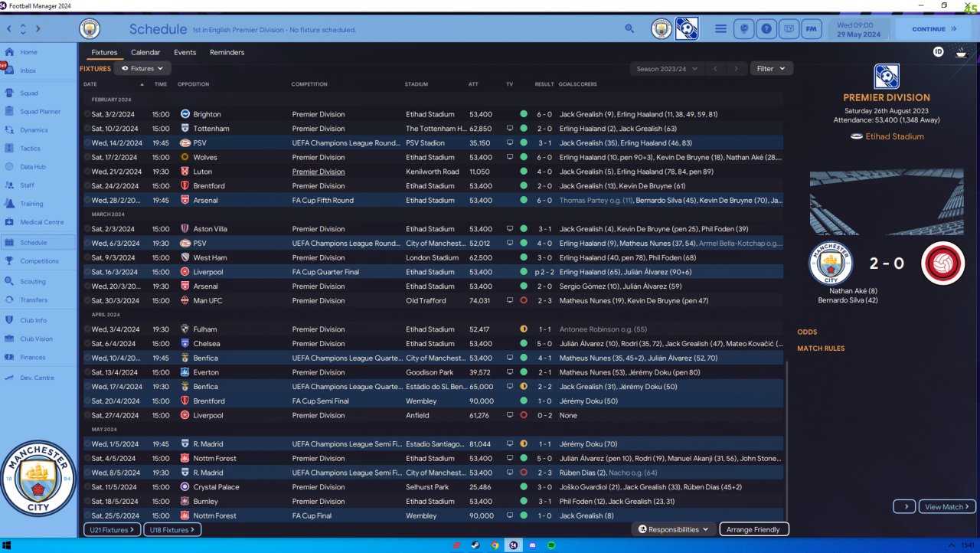Click the Continue button
The width and height of the screenshot is (980, 553).
(x=934, y=29)
